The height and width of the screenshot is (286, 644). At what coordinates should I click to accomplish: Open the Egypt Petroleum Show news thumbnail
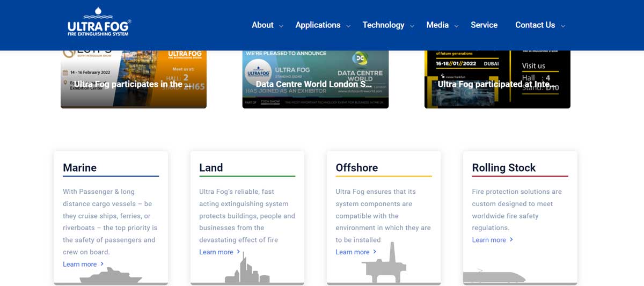134,79
